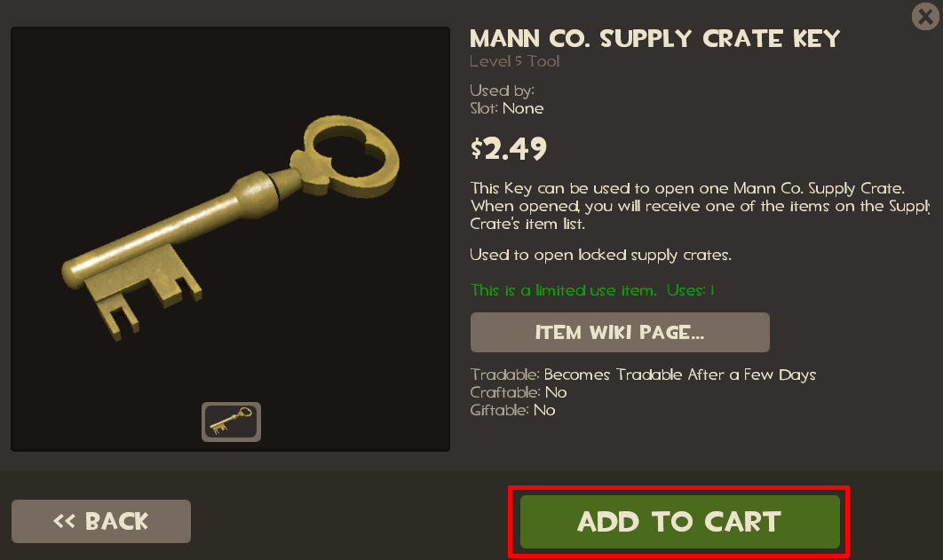Click the description starting "This Key can be used"
943x560 pixels.
click(x=700, y=206)
